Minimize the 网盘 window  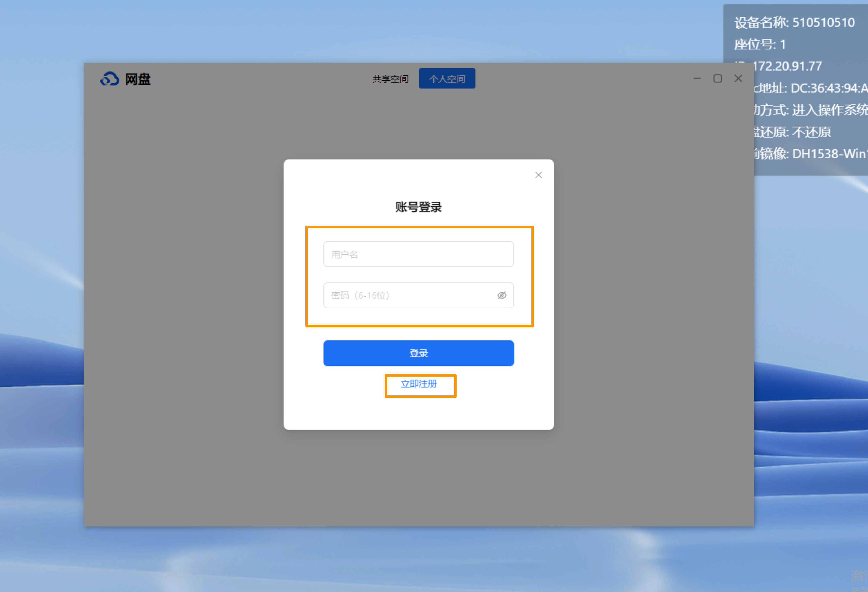point(697,78)
